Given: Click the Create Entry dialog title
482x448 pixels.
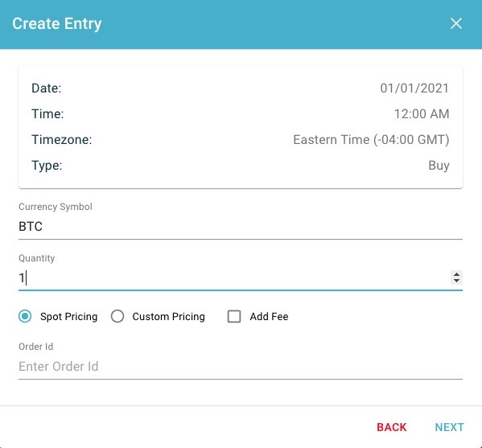Looking at the screenshot, I should coord(57,23).
